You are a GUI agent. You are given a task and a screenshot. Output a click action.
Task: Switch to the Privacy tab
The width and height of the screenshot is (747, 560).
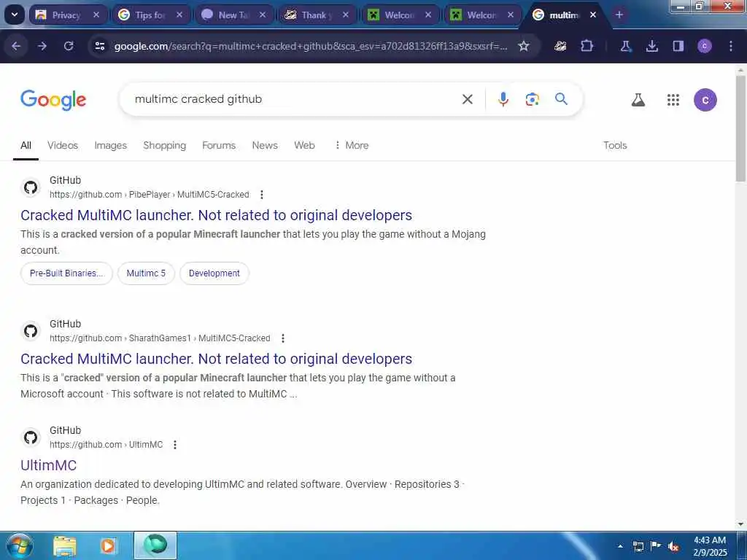coord(67,15)
